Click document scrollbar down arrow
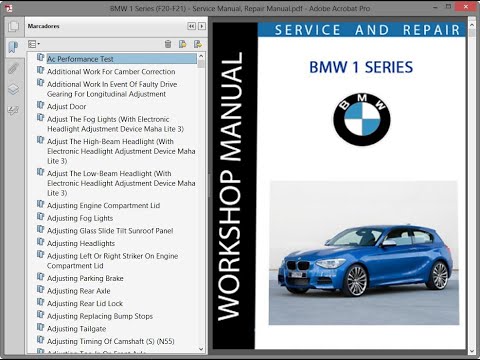 pos(472,351)
